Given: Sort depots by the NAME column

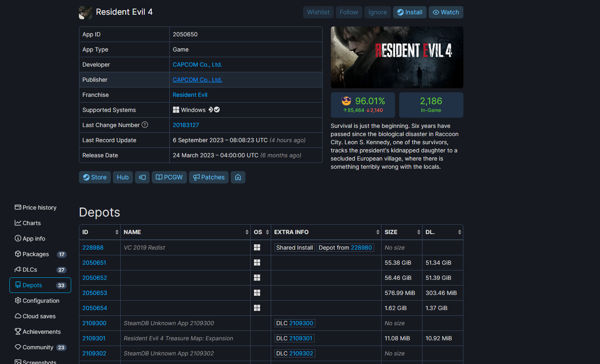Looking at the screenshot, I should (x=185, y=232).
